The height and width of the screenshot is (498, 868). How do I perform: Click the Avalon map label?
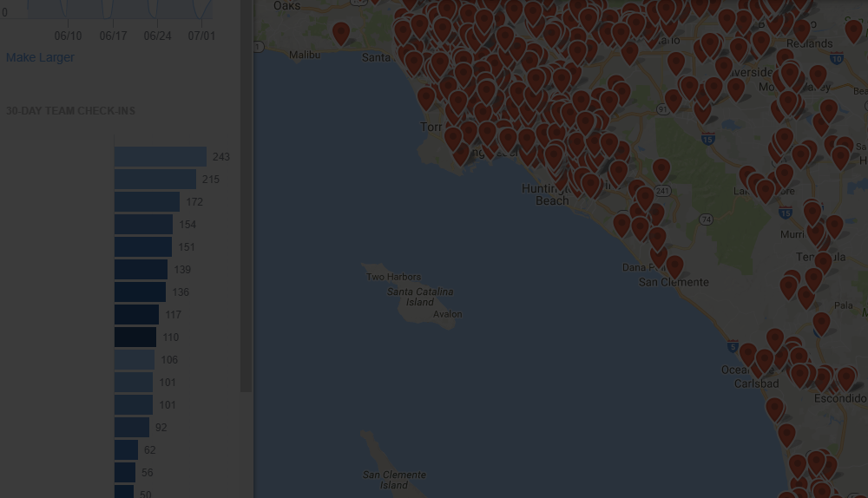click(447, 314)
